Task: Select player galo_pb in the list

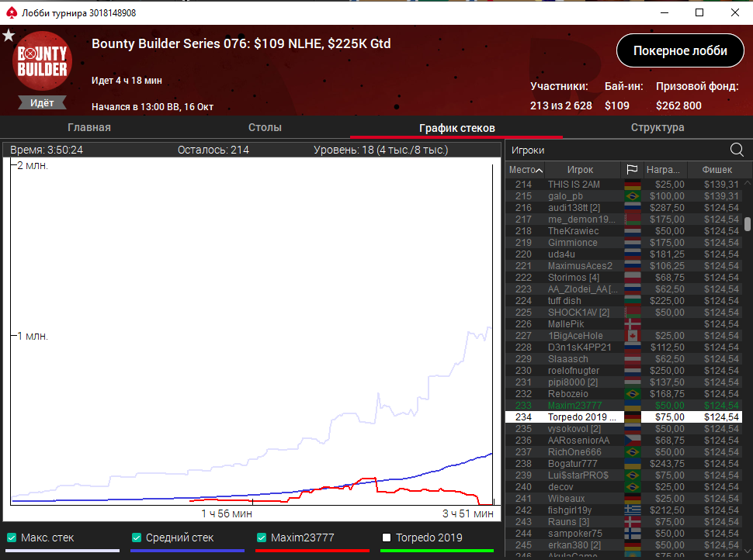Action: [x=623, y=196]
